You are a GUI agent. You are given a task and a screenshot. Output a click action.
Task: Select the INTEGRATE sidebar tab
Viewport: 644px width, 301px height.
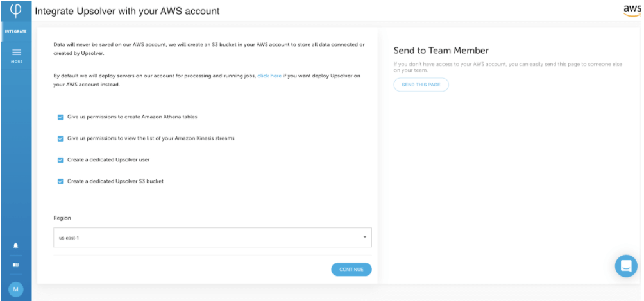click(16, 31)
